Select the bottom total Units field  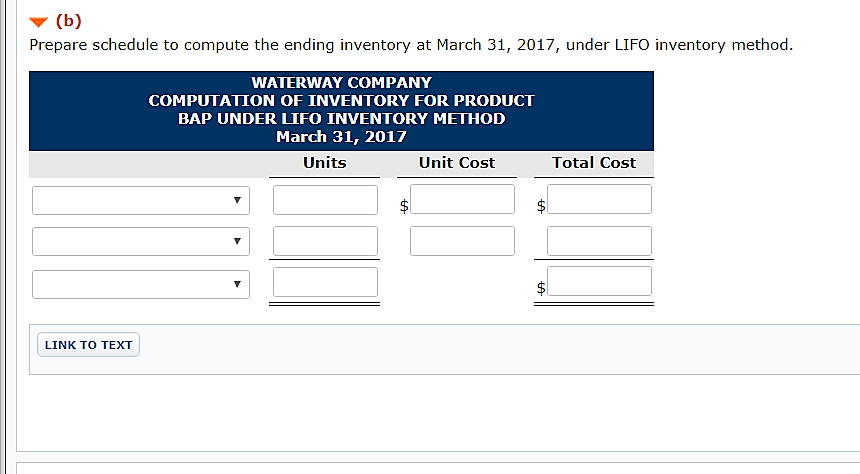tap(325, 282)
